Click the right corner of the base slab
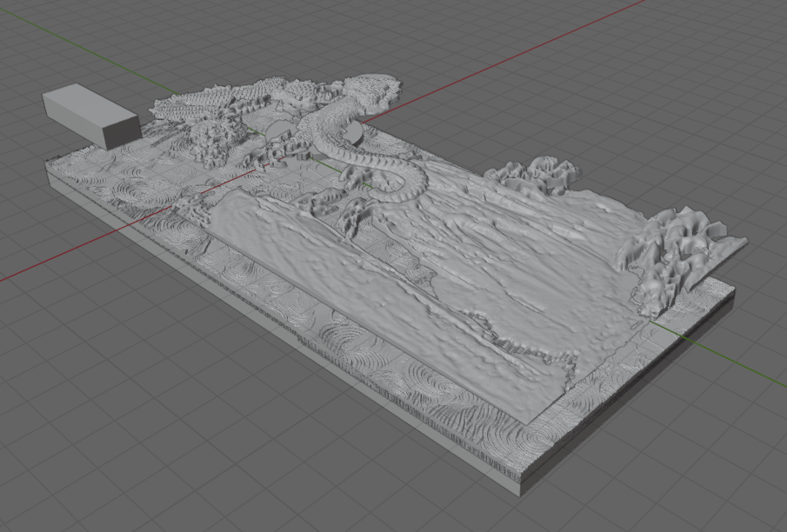787x532 pixels. click(733, 289)
